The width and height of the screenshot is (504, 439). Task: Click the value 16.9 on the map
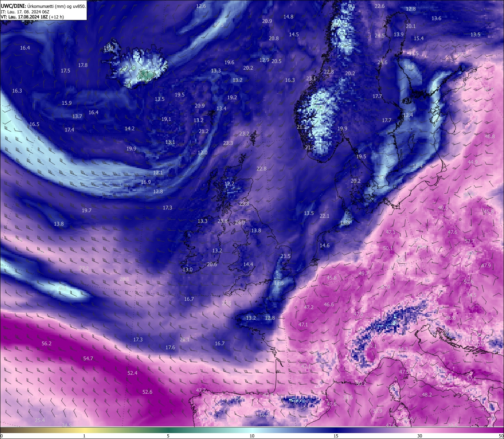pos(146,182)
